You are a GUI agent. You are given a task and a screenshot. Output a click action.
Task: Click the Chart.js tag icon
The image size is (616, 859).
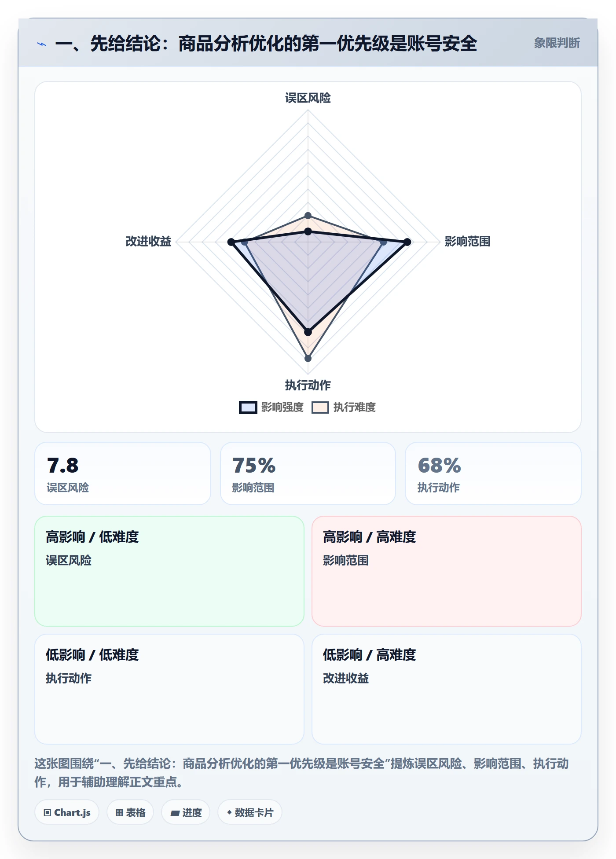coord(48,812)
